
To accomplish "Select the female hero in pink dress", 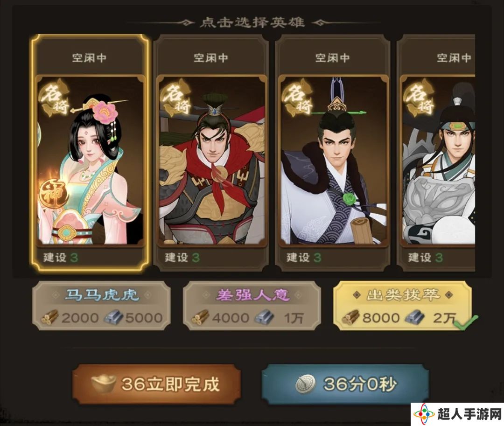I will [90, 153].
